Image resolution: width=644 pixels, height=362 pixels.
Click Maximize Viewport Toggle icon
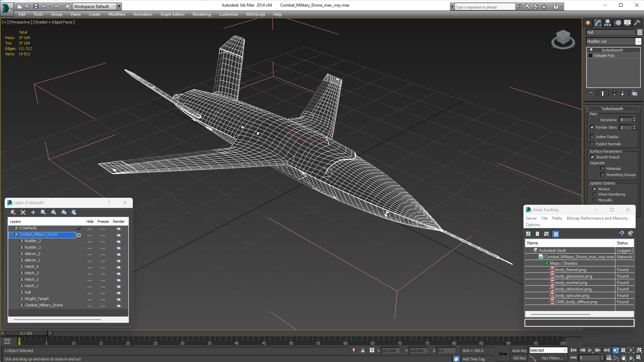tap(639, 358)
